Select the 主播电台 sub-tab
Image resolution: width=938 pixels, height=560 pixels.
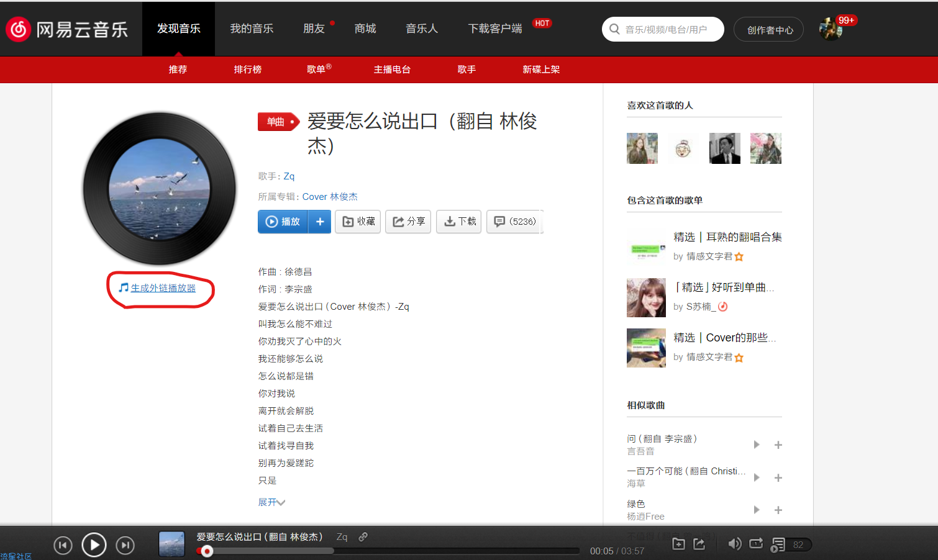(x=392, y=70)
